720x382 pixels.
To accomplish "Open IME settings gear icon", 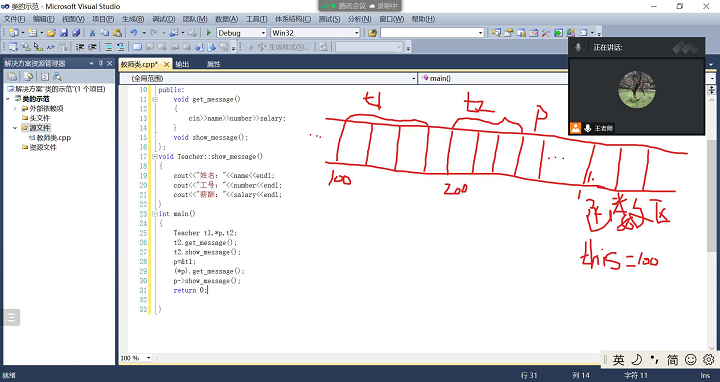I will click(x=709, y=360).
